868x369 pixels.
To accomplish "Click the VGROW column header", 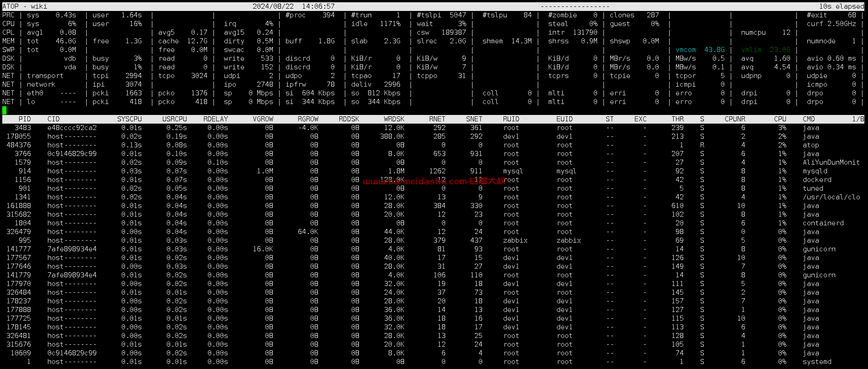I will (263, 119).
